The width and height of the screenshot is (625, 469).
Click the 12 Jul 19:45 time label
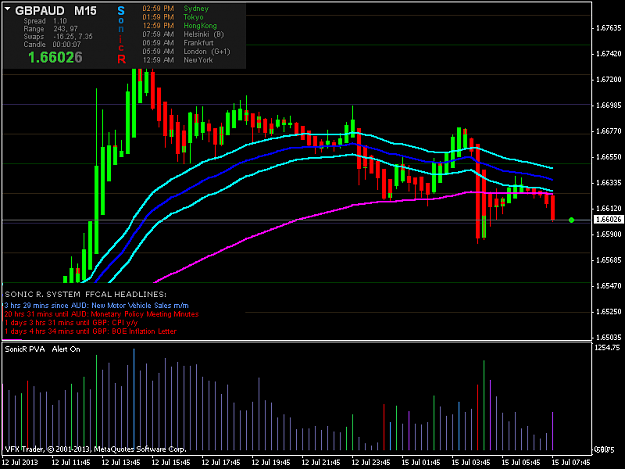pos(271,463)
